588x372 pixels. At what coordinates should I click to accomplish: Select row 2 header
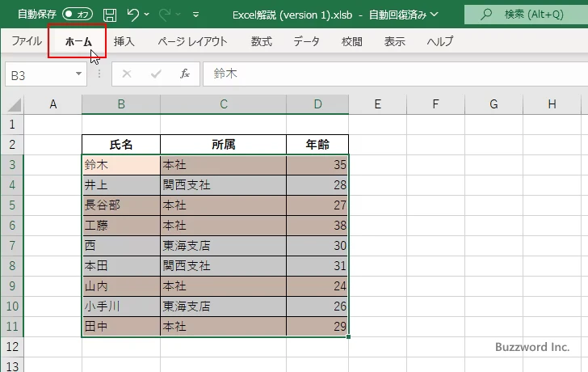(x=12, y=145)
